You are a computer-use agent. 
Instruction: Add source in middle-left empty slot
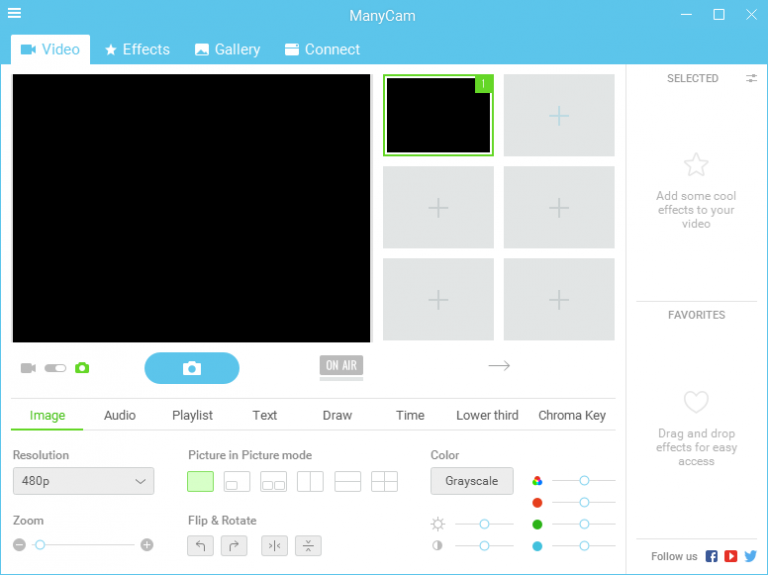438,207
